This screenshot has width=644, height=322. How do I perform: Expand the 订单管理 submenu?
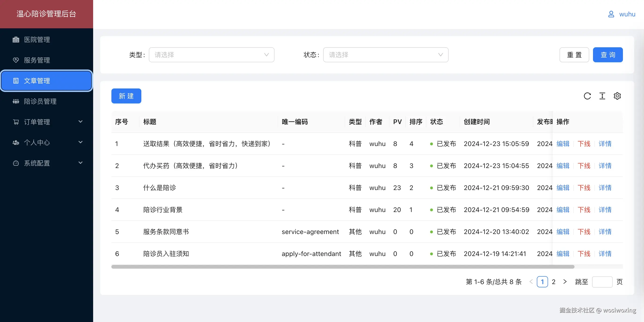pos(80,122)
